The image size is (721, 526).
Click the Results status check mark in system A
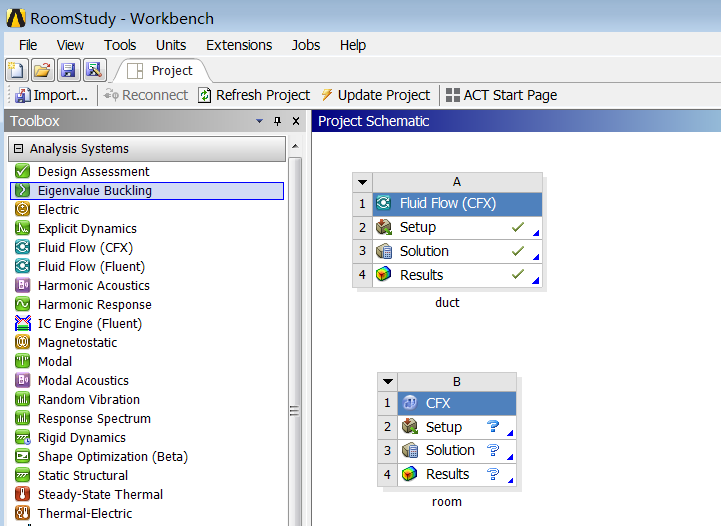(x=518, y=274)
